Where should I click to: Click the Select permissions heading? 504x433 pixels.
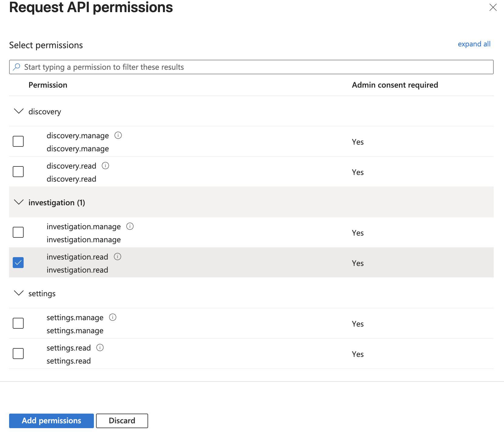(46, 45)
